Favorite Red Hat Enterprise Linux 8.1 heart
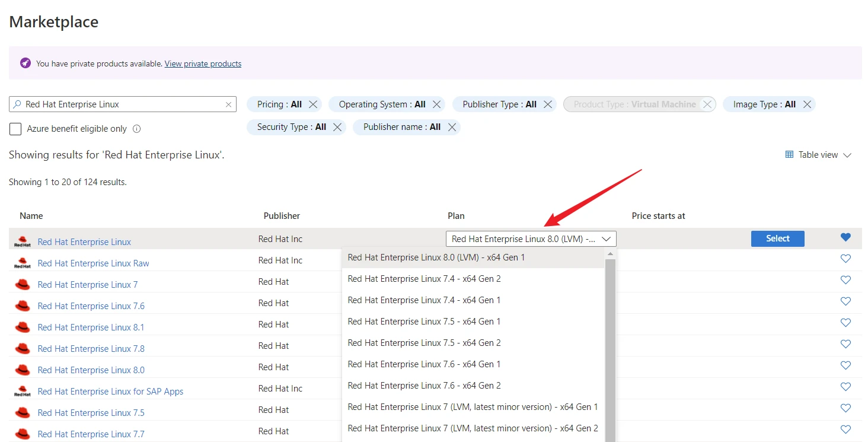Screen dimensions: 868x442 [x=845, y=323]
